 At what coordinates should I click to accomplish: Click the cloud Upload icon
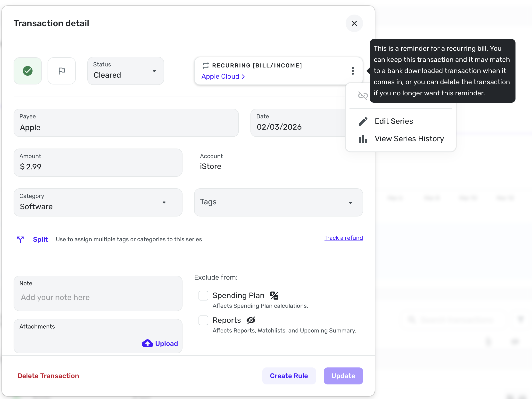pyautogui.click(x=148, y=343)
